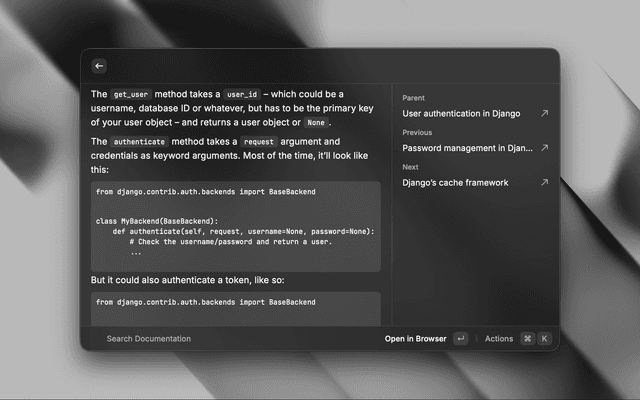The width and height of the screenshot is (640, 400).
Task: Go to previous page Password management
Action: [468, 148]
